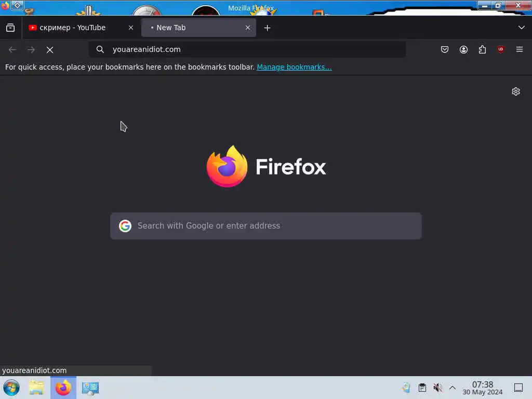
Task: Minimize the Mozilla Firefox window
Action: pos(485,5)
